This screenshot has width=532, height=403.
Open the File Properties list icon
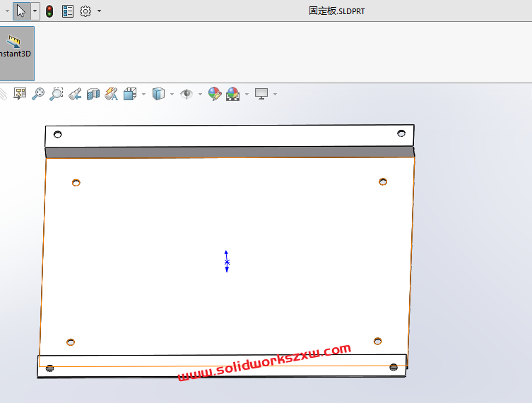pos(68,11)
